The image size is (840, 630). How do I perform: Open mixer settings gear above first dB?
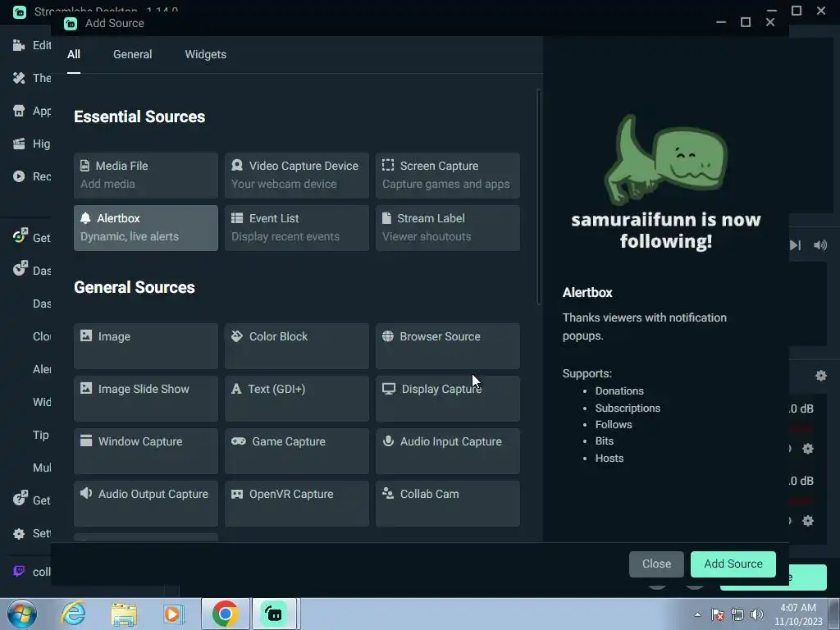[x=820, y=376]
